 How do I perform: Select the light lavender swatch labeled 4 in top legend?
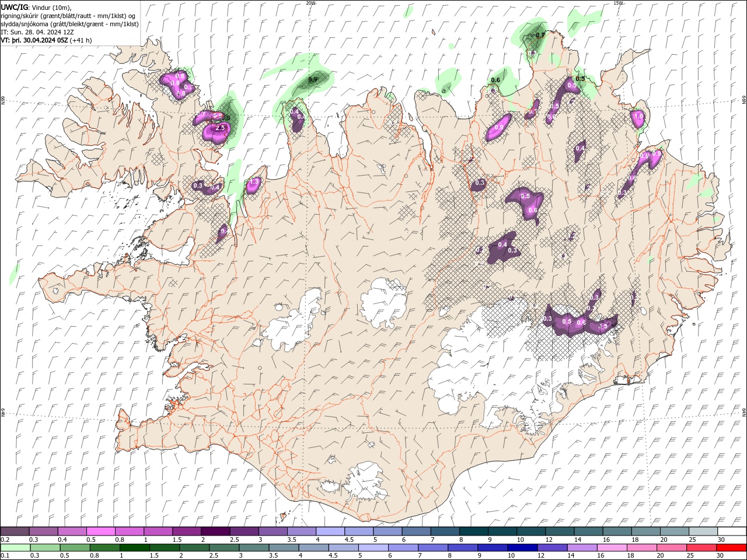pos(330,531)
